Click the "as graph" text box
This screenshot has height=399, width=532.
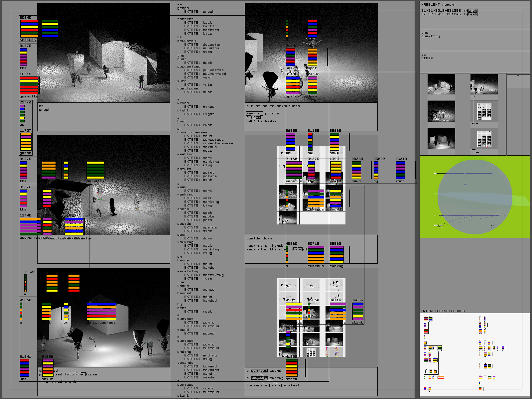tap(103, 117)
